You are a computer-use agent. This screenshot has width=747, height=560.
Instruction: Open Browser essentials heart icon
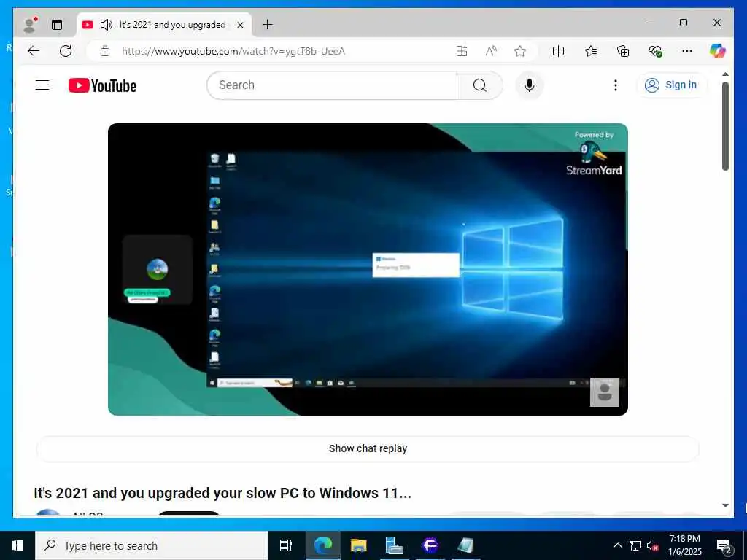pyautogui.click(x=656, y=51)
